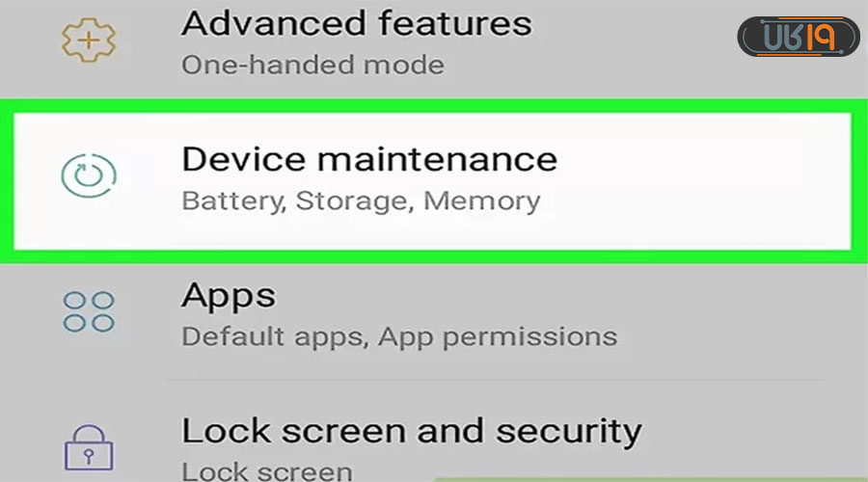Image resolution: width=868 pixels, height=482 pixels.
Task: Open the Apps settings title
Action: [x=229, y=295]
